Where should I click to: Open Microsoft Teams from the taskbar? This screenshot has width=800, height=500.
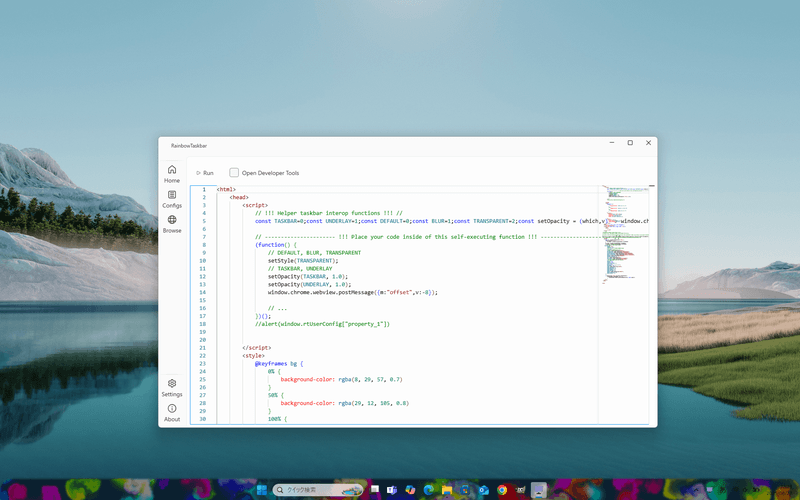[392, 490]
